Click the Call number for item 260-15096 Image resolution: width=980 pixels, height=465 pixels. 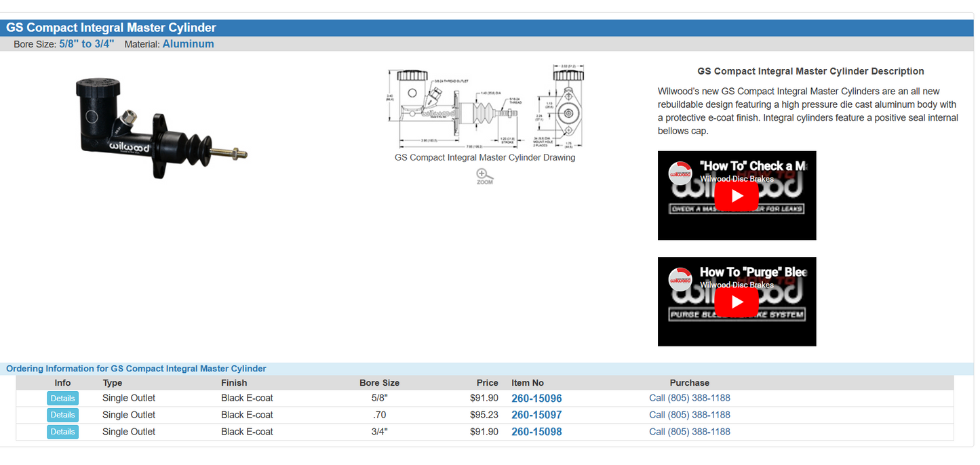[x=690, y=398]
